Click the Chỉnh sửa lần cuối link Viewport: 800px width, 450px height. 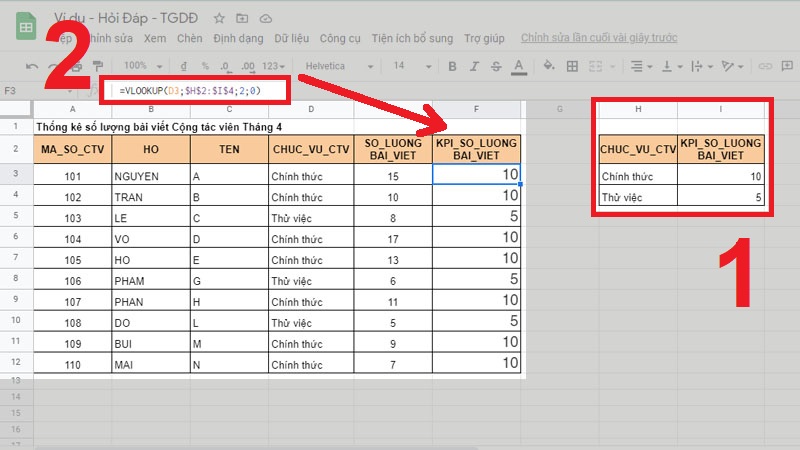click(599, 38)
